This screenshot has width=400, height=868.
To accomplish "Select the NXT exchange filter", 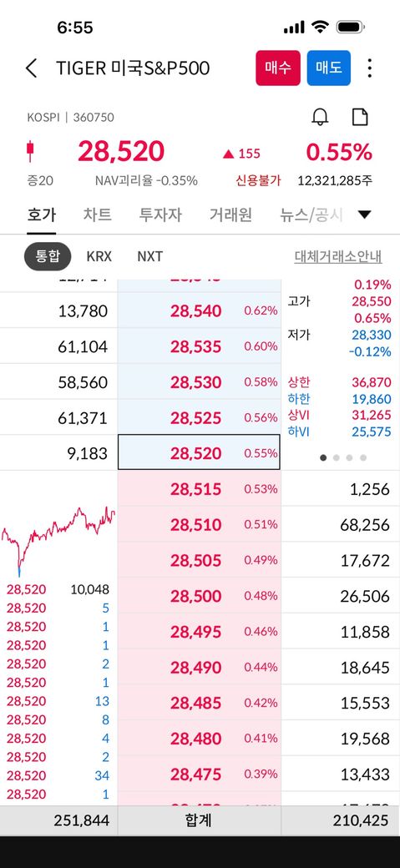I will click(150, 256).
